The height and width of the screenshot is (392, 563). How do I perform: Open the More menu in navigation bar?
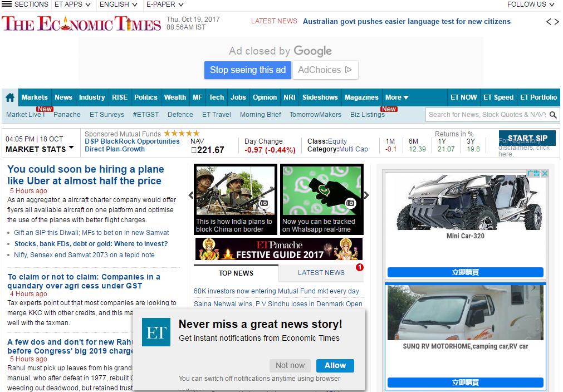[396, 97]
